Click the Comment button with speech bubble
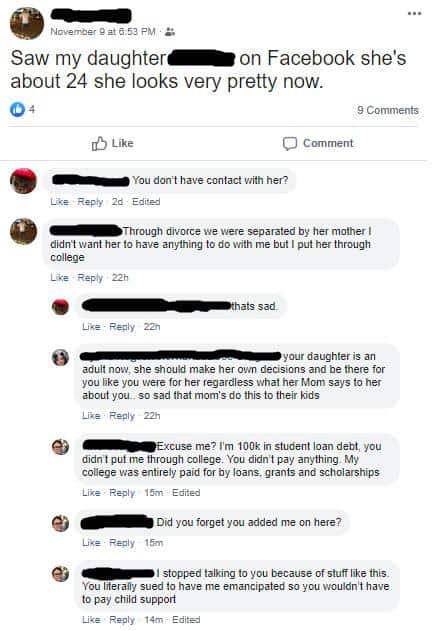 click(x=318, y=143)
